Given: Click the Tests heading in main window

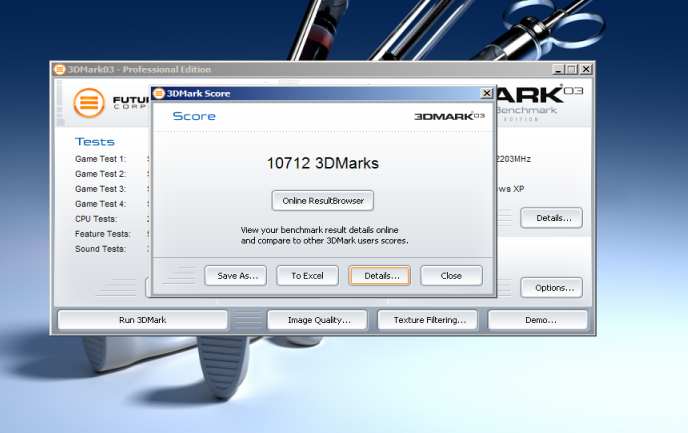Looking at the screenshot, I should pyautogui.click(x=95, y=142).
